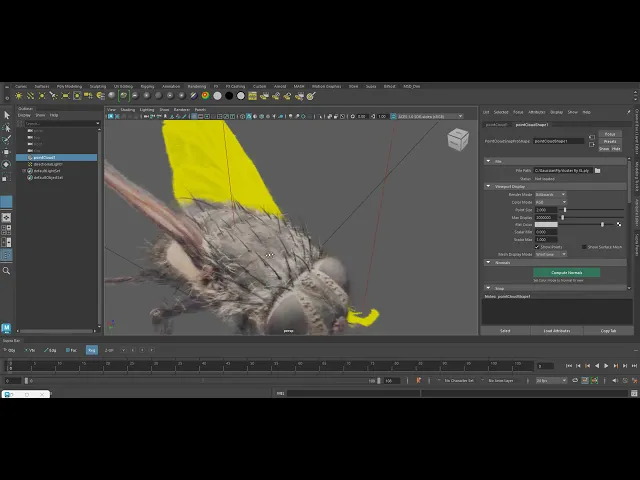
Task: Click the Focus button
Action: (x=610, y=134)
